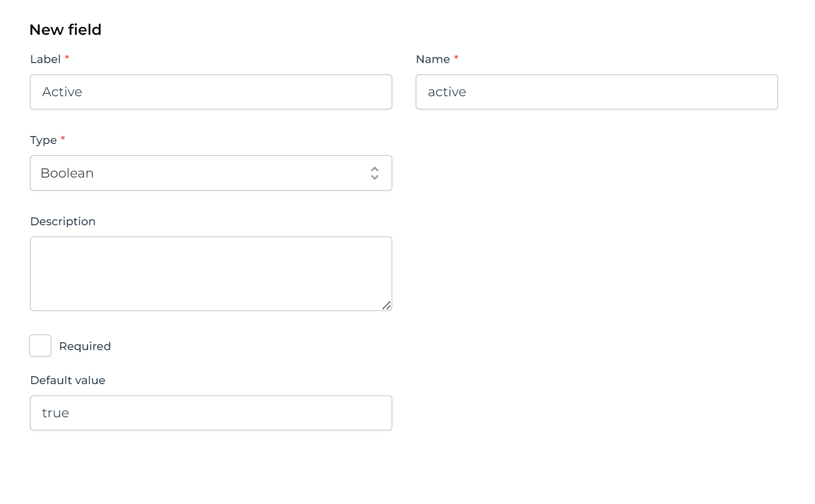Viewport: 815px width, 504px height.
Task: Click the Default value label
Action: coord(68,380)
